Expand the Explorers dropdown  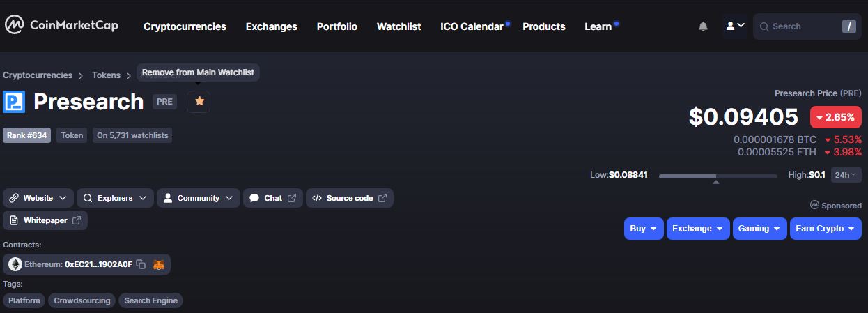[115, 198]
